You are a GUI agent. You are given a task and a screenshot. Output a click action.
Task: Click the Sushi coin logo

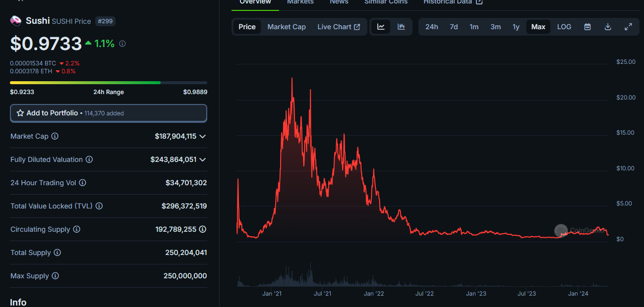16,21
